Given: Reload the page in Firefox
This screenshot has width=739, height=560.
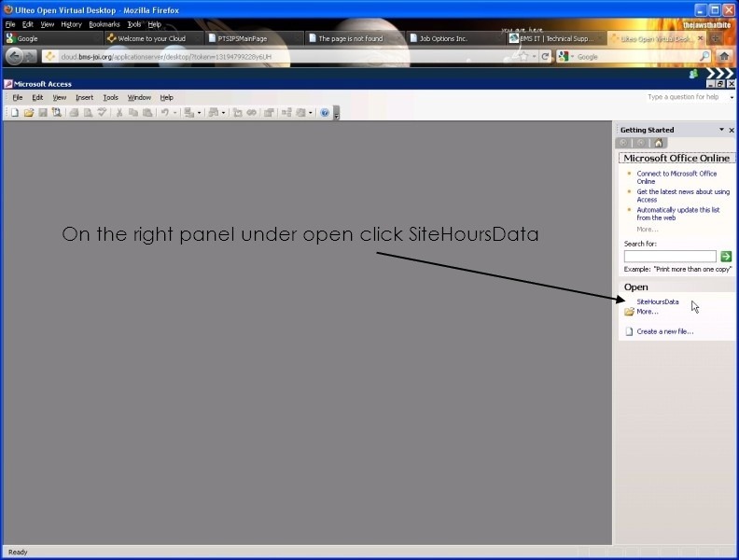Looking at the screenshot, I should click(545, 57).
